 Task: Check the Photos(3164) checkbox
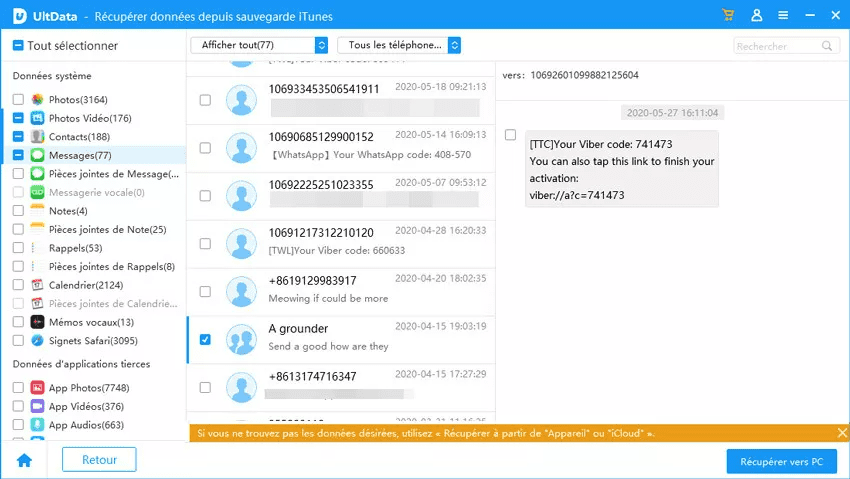[19, 100]
